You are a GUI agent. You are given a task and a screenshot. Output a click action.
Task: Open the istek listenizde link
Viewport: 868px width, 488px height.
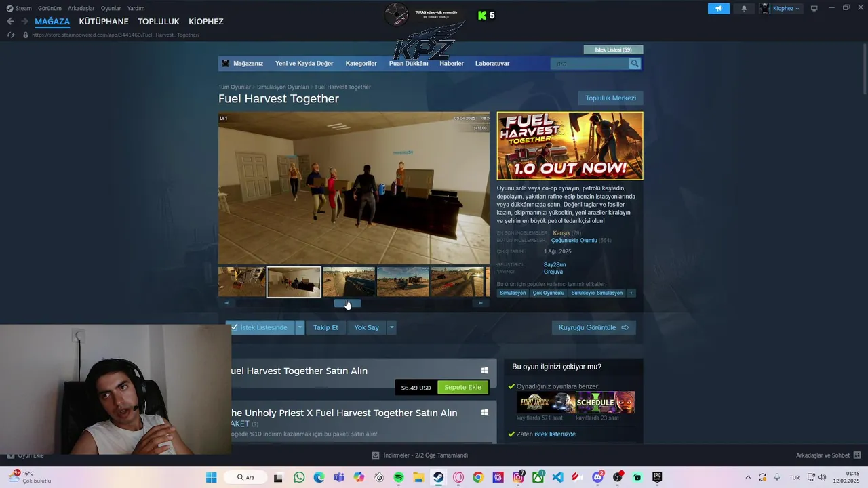[555, 434]
